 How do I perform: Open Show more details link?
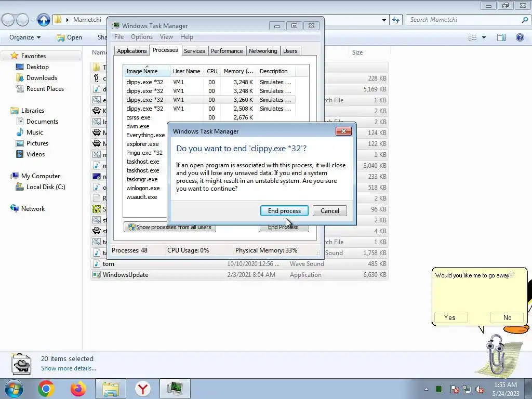[x=69, y=368]
